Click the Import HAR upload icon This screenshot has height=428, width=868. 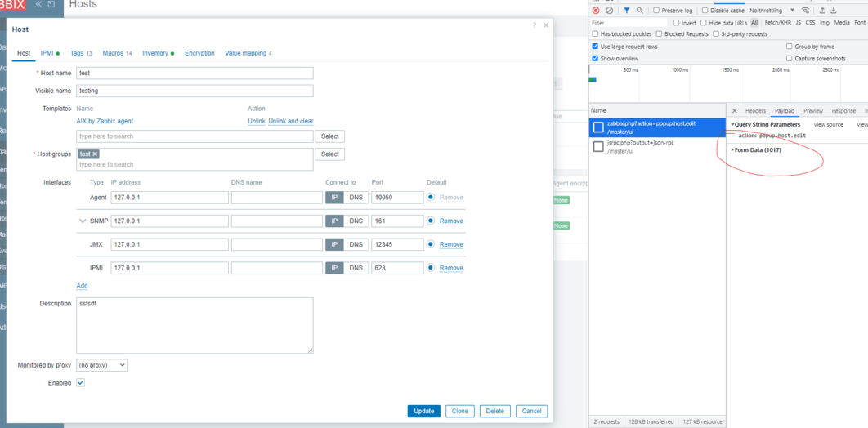point(822,11)
